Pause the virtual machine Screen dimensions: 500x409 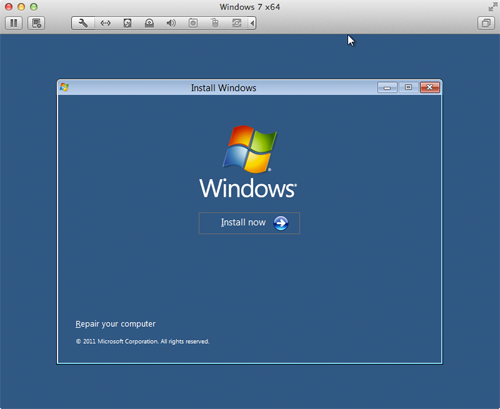coord(14,23)
